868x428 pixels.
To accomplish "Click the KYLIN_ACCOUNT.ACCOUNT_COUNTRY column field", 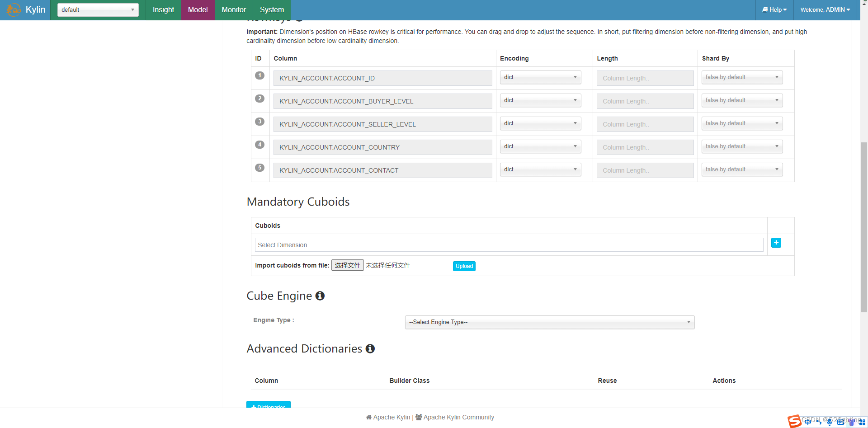I will (x=382, y=147).
